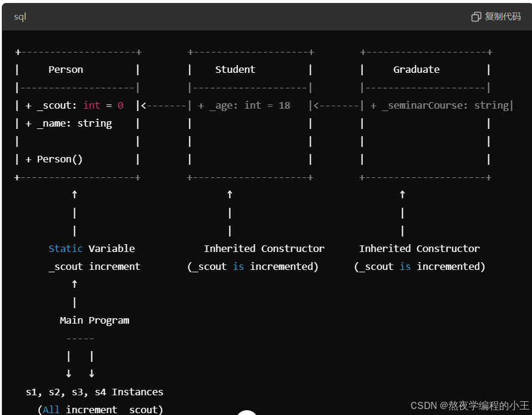Click the 复制代码 copy button label
Screen dimensions: 532x415
(x=503, y=16)
